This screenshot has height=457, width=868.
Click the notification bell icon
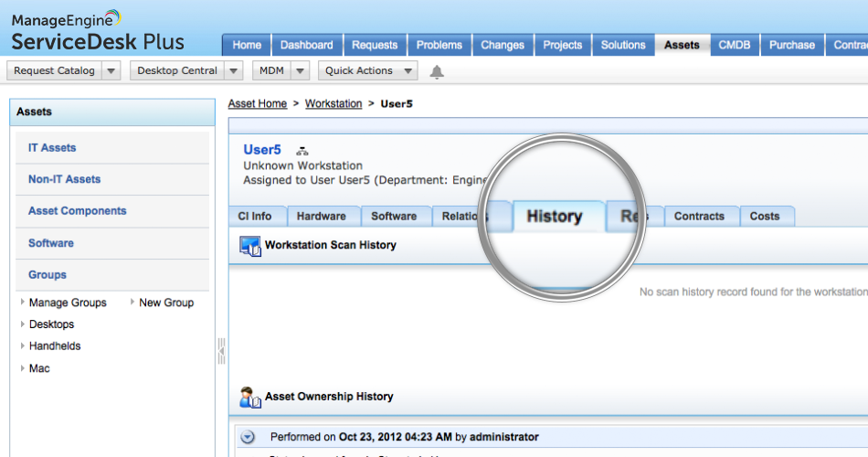437,72
